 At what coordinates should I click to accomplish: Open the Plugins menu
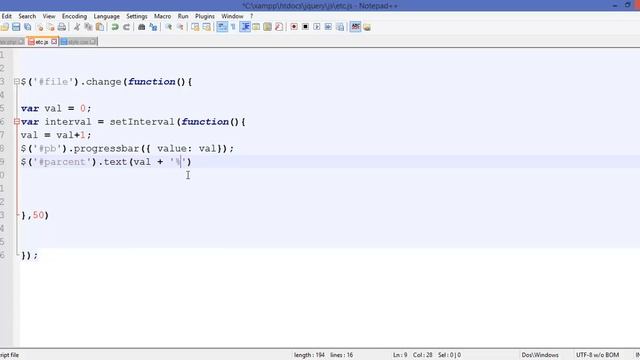coord(205,16)
